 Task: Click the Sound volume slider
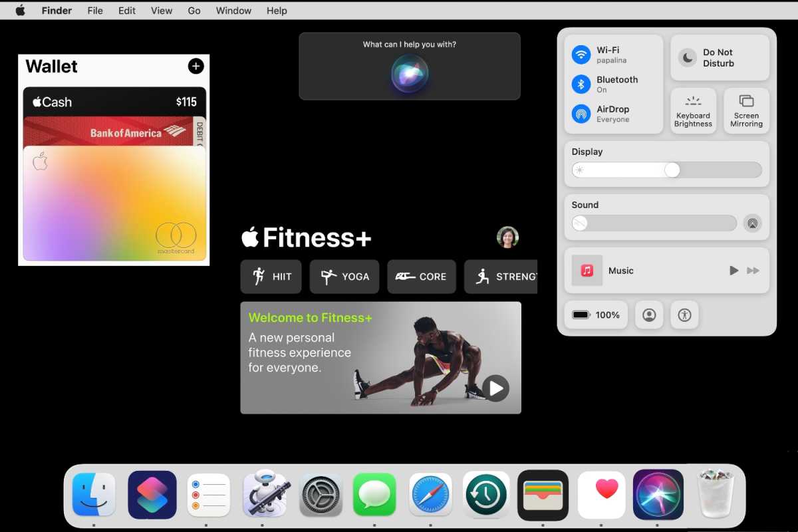654,223
